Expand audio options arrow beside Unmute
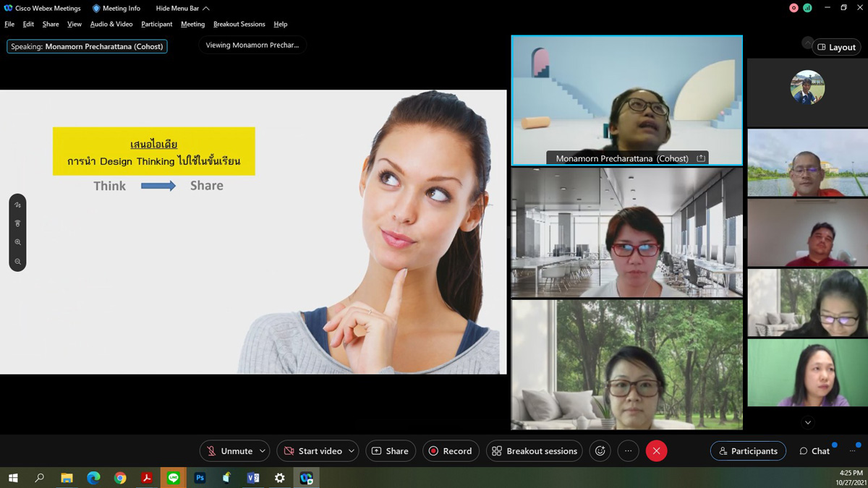Image resolution: width=868 pixels, height=488 pixels. coord(262,451)
